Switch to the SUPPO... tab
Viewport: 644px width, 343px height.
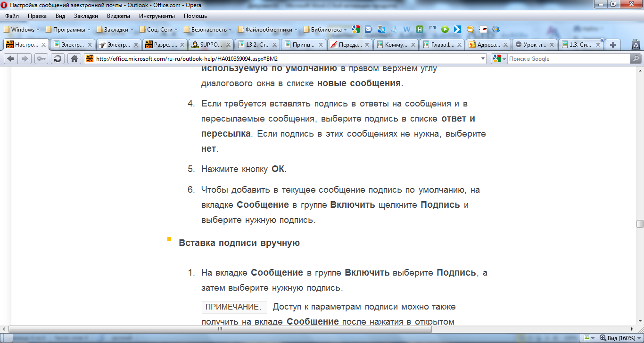(211, 45)
